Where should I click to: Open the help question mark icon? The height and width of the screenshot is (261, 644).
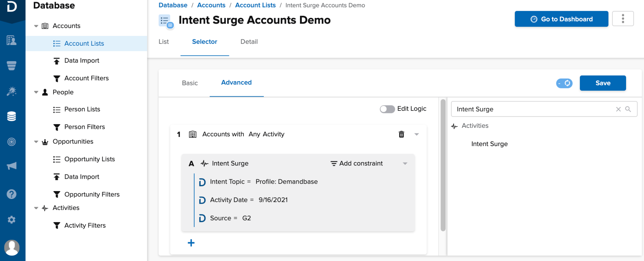[x=12, y=194]
